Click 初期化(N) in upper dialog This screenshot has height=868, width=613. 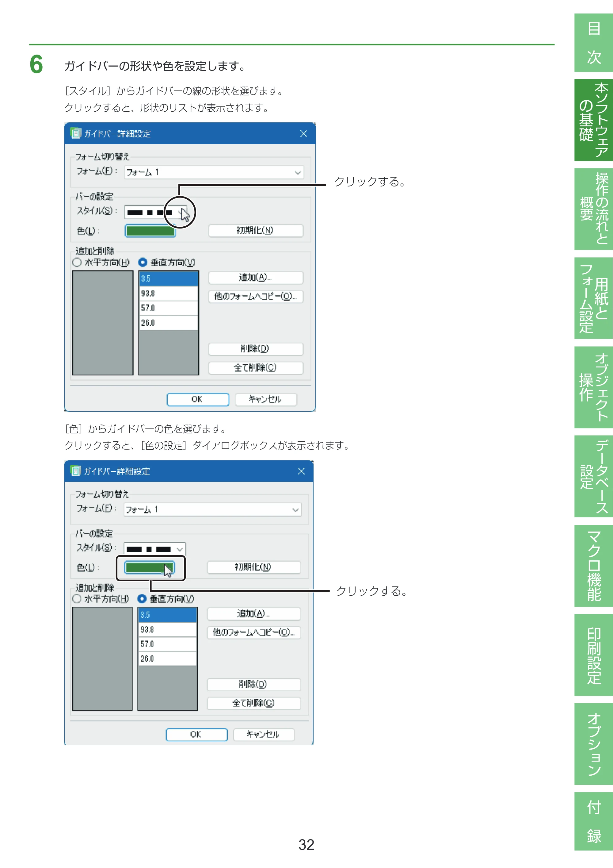[x=255, y=231]
